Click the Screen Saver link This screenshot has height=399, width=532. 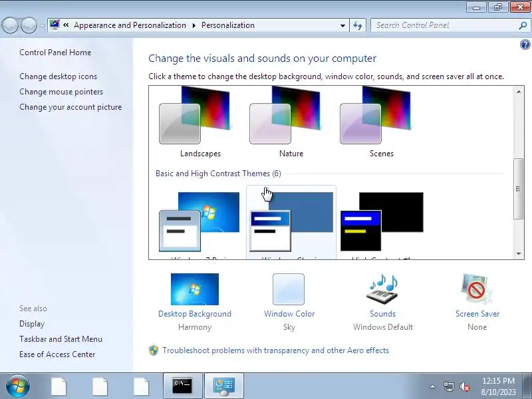point(477,314)
